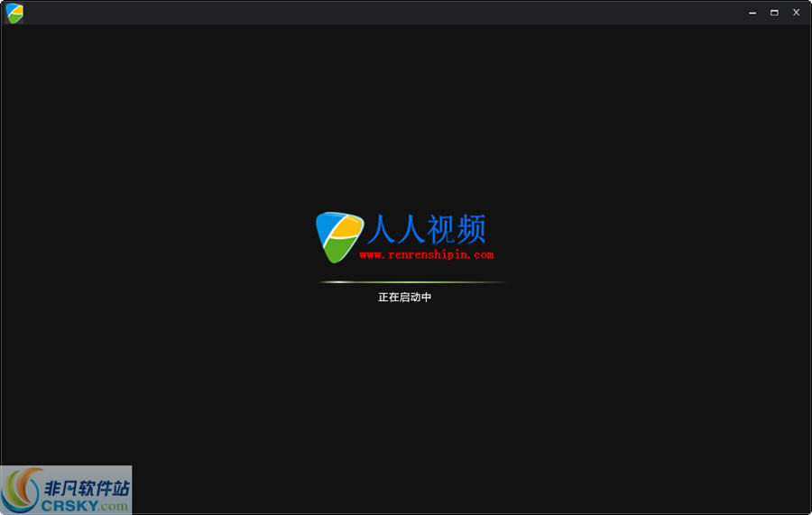Screen dimensions: 812x515
Task: Close the 人人视频 window
Action: pos(796,13)
